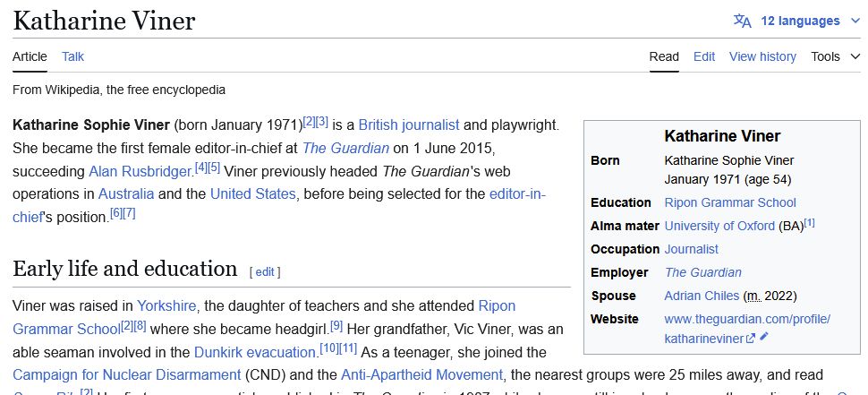Select the Read tab
This screenshot has height=395, width=868.
664,56
